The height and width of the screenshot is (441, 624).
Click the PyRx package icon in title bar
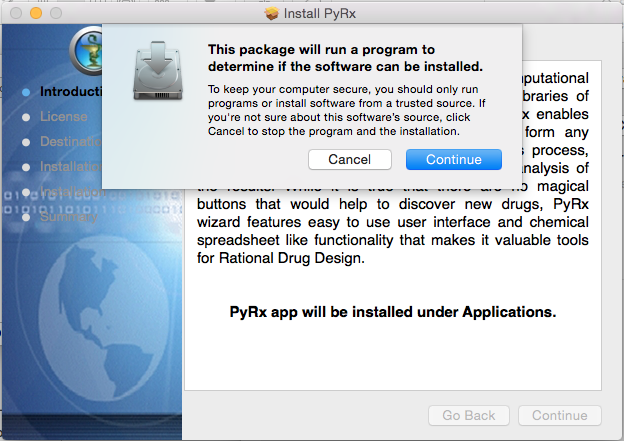tap(272, 14)
